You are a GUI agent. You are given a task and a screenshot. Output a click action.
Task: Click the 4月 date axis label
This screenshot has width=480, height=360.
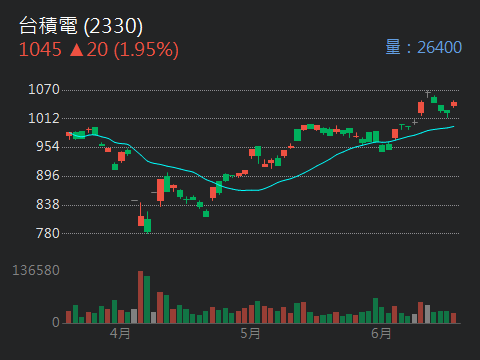(x=120, y=333)
